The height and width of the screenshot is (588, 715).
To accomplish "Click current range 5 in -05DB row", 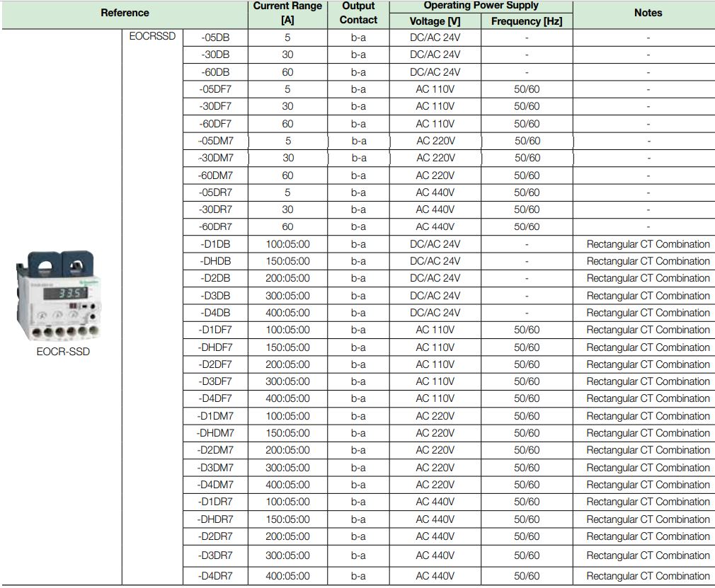I will tap(287, 38).
